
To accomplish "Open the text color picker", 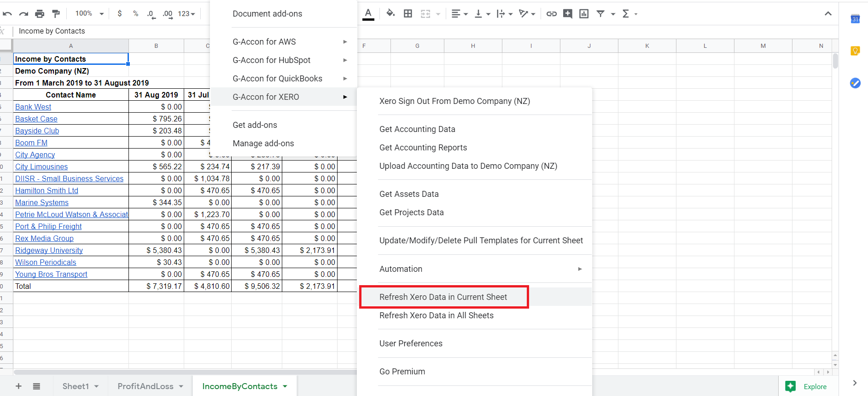I will [x=368, y=14].
